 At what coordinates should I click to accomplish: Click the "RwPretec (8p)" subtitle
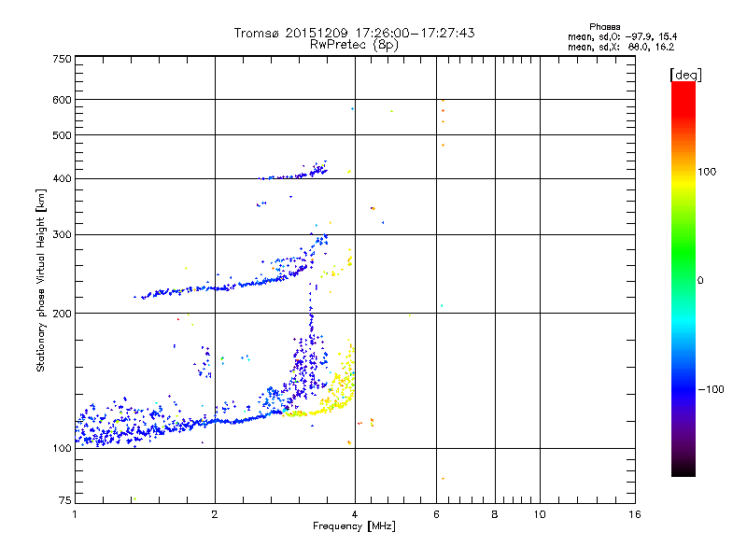point(354,45)
